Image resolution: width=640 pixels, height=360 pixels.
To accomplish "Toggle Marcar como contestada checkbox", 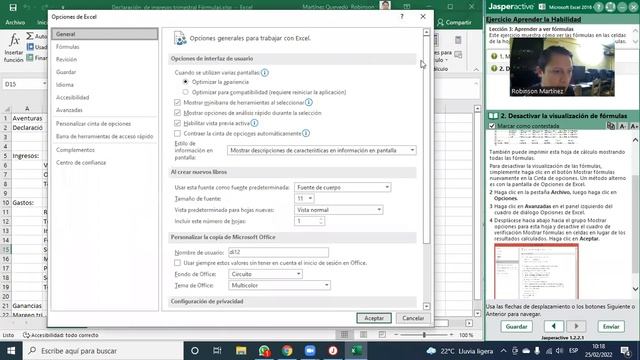I will (492, 126).
